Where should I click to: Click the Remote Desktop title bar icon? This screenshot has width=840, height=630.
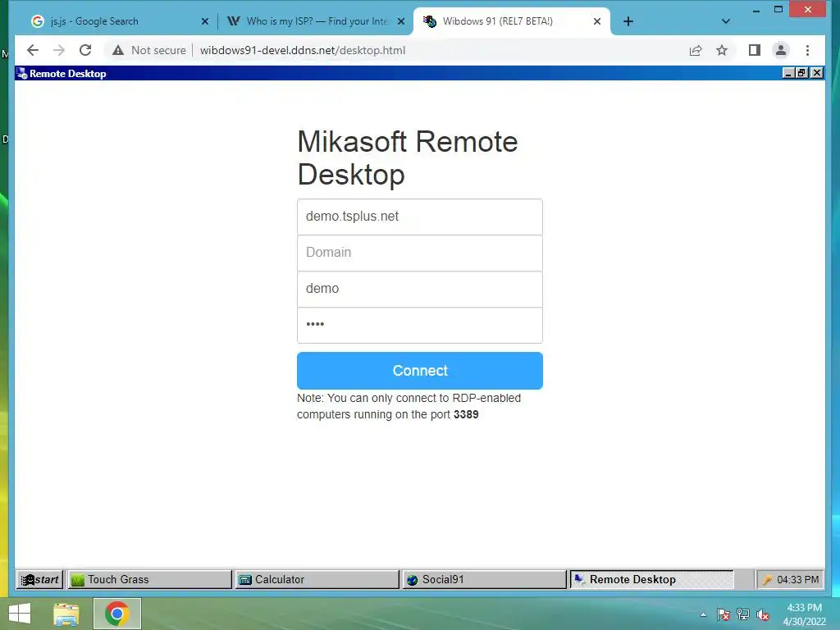22,73
